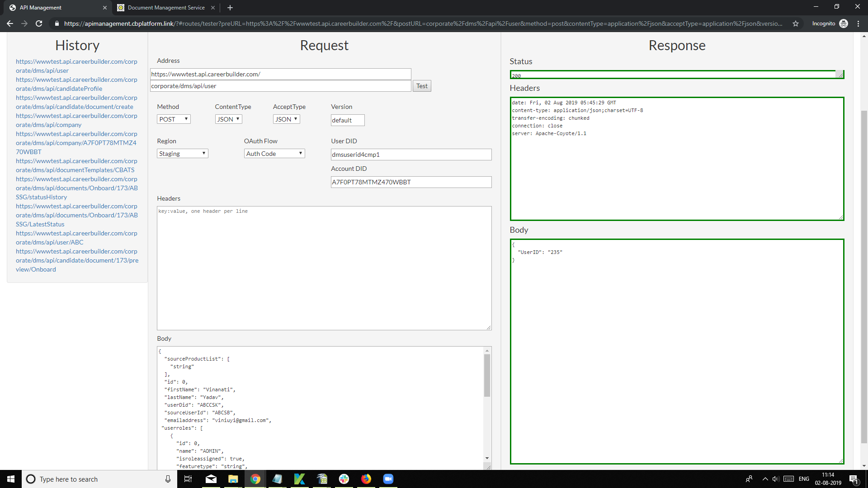Click the Test button
Viewport: 868px width, 488px height.
point(422,86)
